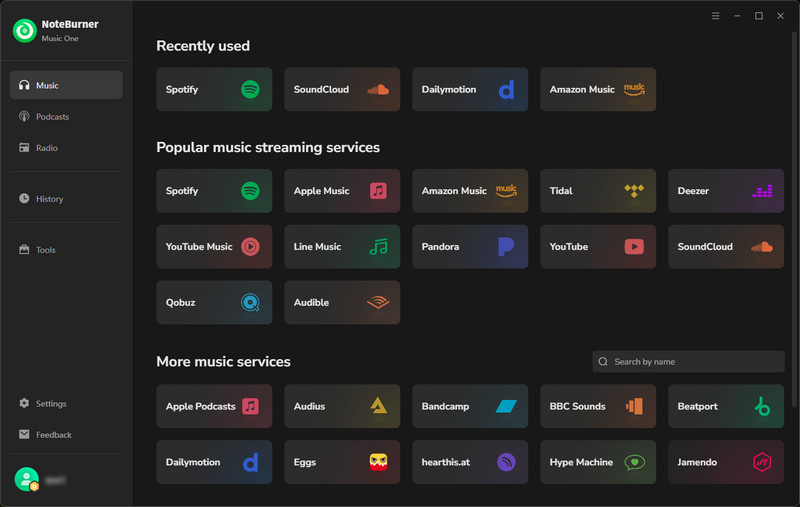Select Spotify in Recently used
This screenshot has width=800, height=507.
click(x=214, y=89)
